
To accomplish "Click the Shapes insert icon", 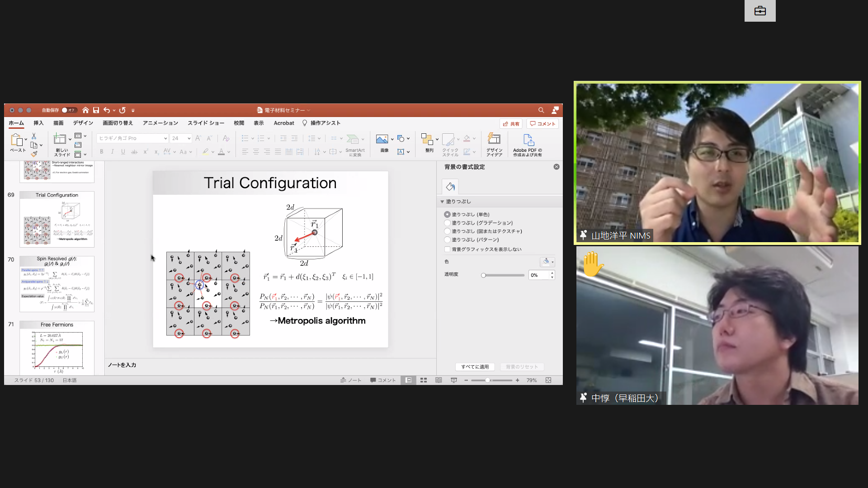I will click(401, 139).
